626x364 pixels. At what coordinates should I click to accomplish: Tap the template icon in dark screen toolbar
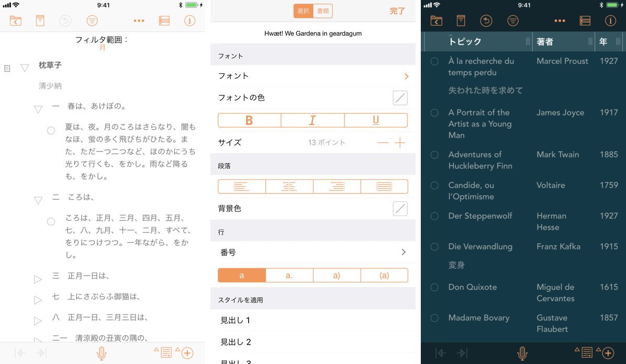[461, 20]
